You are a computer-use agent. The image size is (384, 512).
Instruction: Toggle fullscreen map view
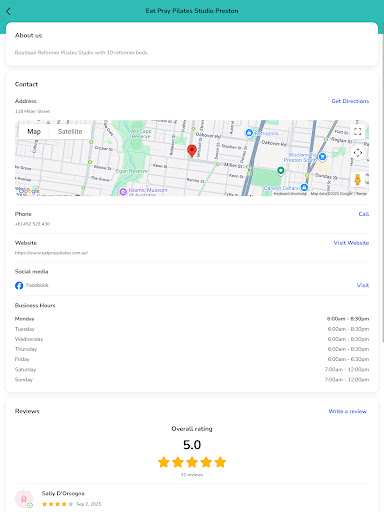tap(358, 131)
